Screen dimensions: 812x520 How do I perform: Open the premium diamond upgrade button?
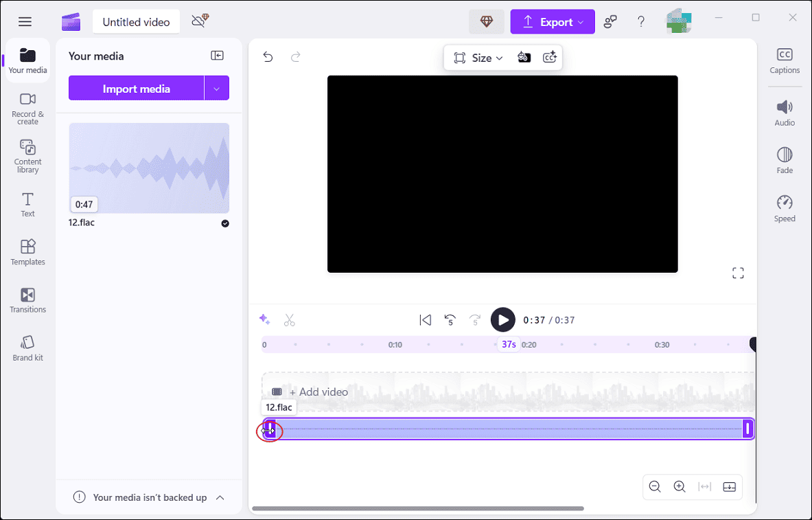coord(486,22)
